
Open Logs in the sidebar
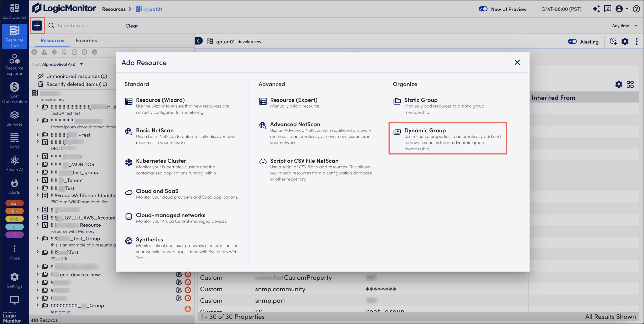[x=14, y=141]
